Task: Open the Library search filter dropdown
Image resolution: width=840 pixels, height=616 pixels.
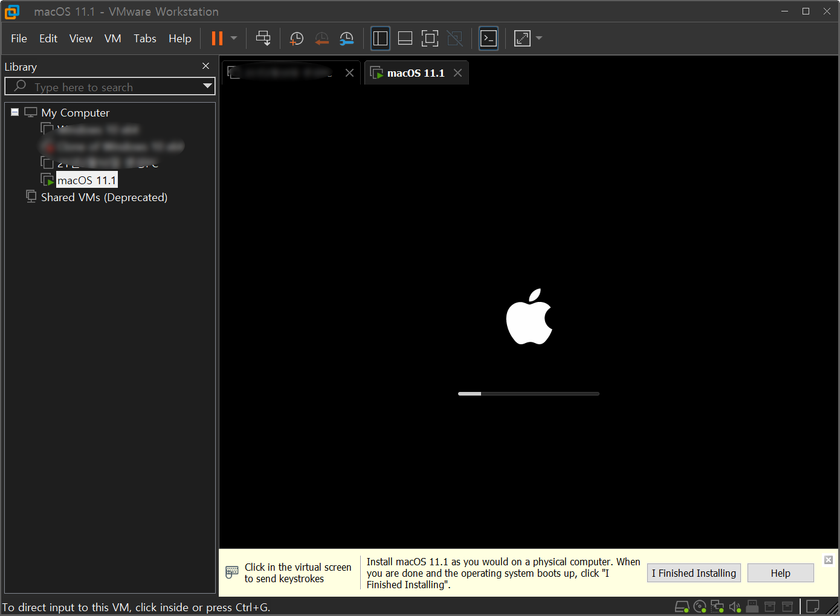Action: (207, 86)
